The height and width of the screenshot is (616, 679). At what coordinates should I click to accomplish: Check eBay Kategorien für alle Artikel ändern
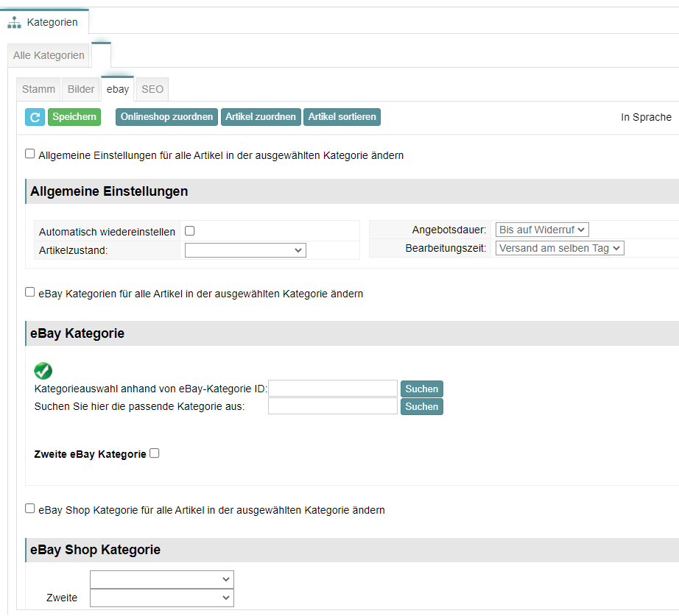coord(30,292)
